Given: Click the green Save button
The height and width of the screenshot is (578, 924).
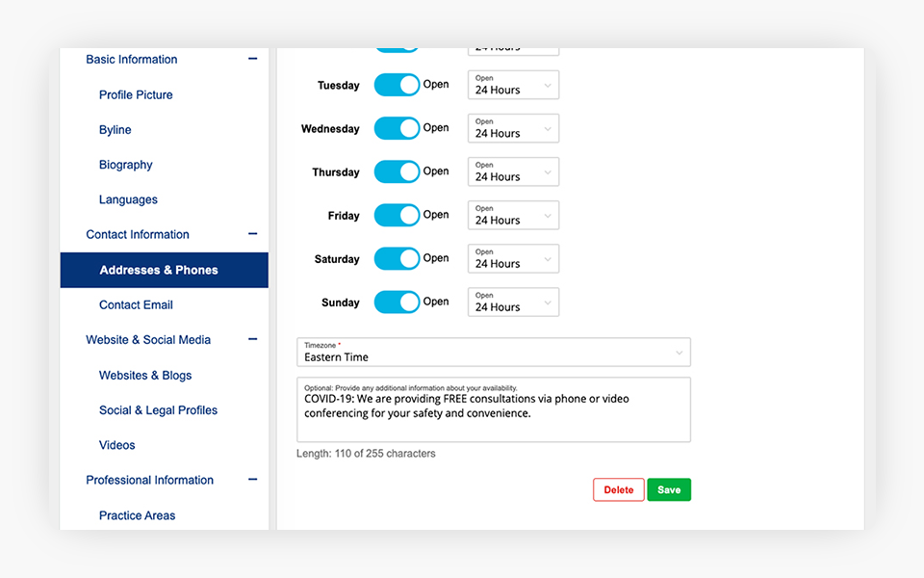Looking at the screenshot, I should [669, 489].
